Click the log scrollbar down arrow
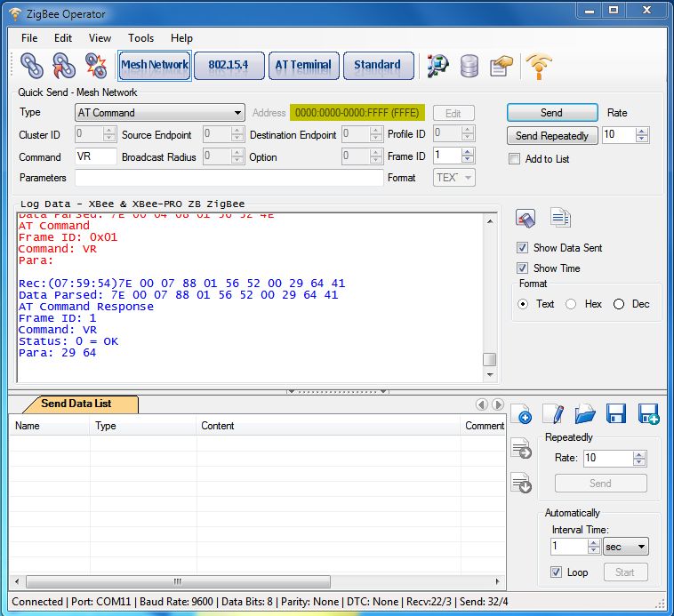Image resolution: width=674 pixels, height=616 pixels. click(x=490, y=375)
